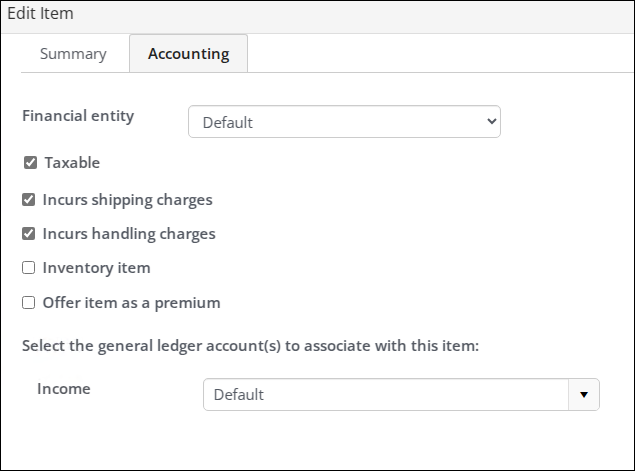Click the Edit Item window title
Viewport: 635px width, 471px height.
40,14
